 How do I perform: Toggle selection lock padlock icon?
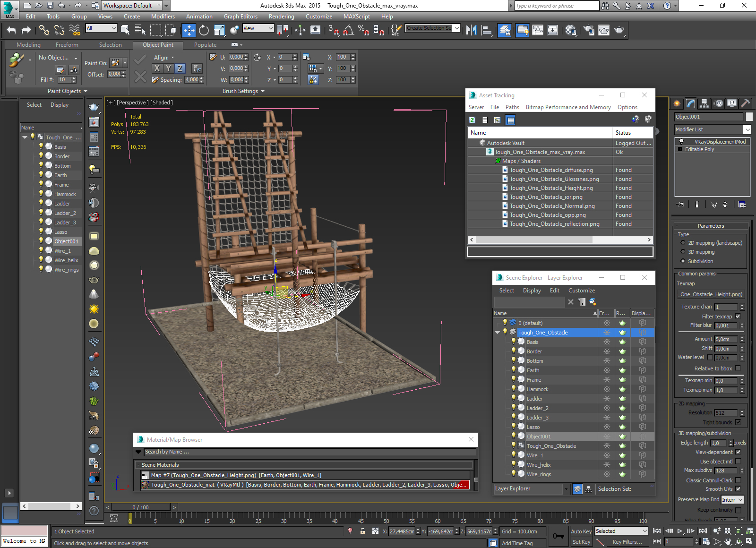[x=362, y=531]
